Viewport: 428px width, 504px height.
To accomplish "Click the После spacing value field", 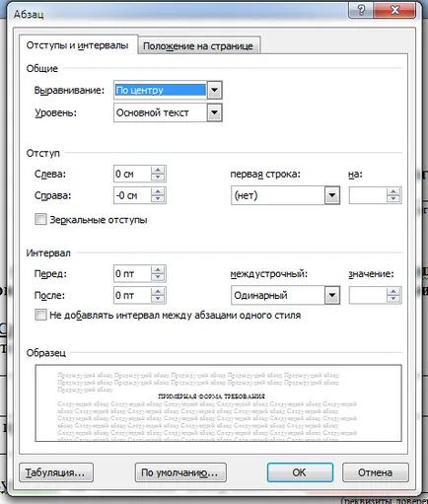I will click(132, 295).
